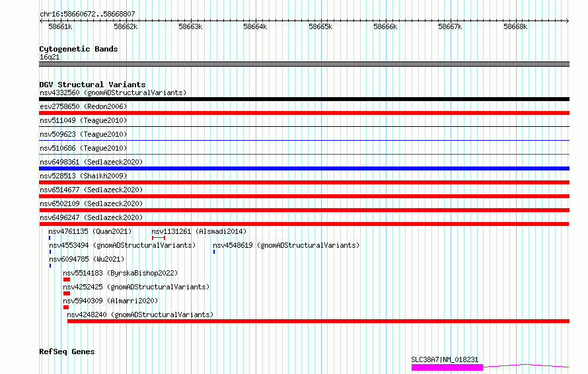This screenshot has width=588, height=374.
Task: Open variant nsv1131261 (Alsmadi2014)
Action: coord(199,231)
